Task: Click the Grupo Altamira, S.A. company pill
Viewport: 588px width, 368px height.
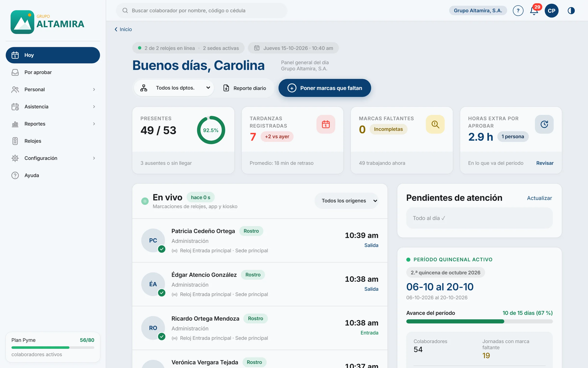Action: click(x=478, y=11)
